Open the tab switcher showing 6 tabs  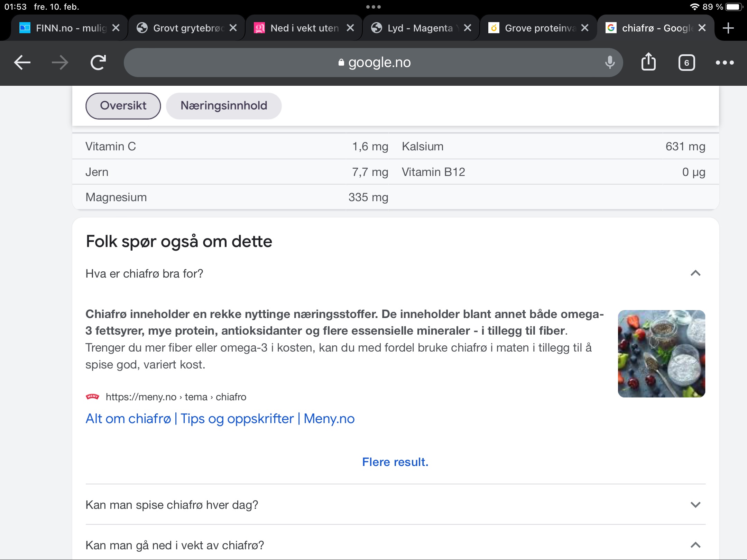click(x=686, y=63)
